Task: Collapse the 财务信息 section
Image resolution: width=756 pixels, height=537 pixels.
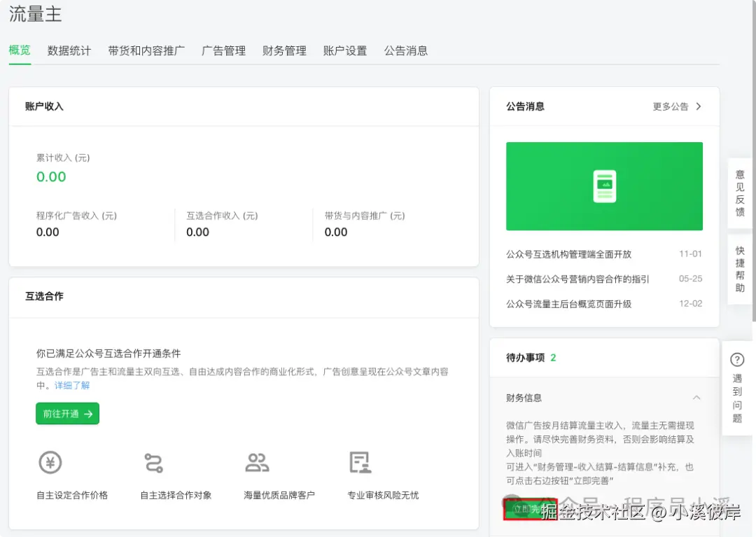Action: 695,397
